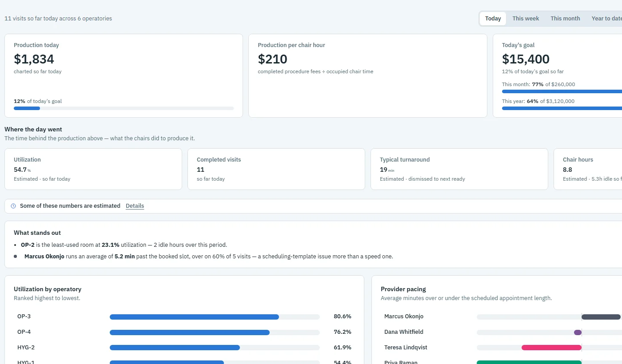Viewport: 622px width, 364px height.
Task: Click the 'Provider pacing' heading
Action: click(x=403, y=289)
